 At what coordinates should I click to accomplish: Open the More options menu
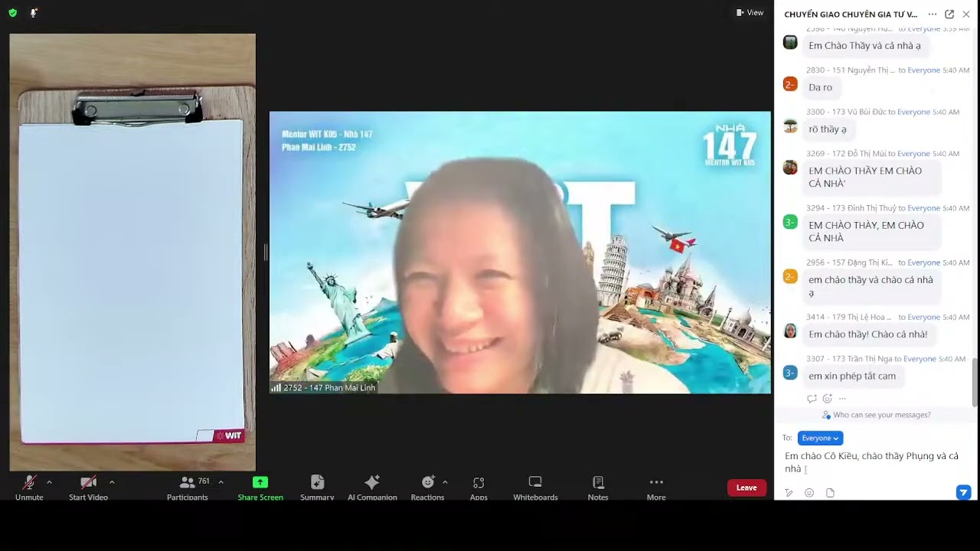[x=656, y=487]
